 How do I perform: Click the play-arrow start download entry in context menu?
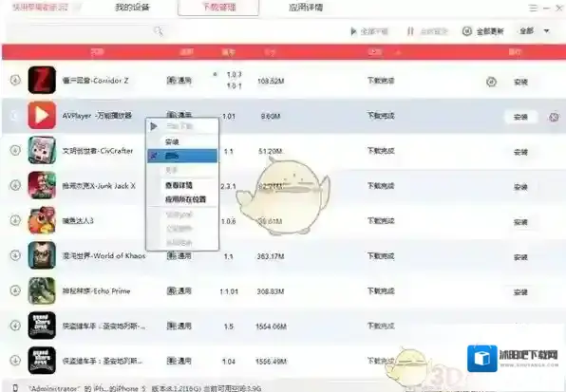tap(182, 126)
